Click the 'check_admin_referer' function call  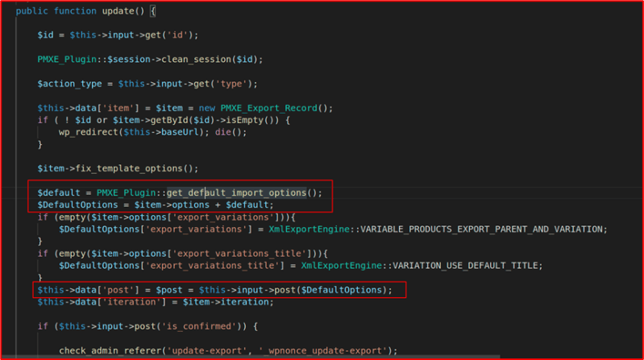pyautogui.click(x=110, y=351)
